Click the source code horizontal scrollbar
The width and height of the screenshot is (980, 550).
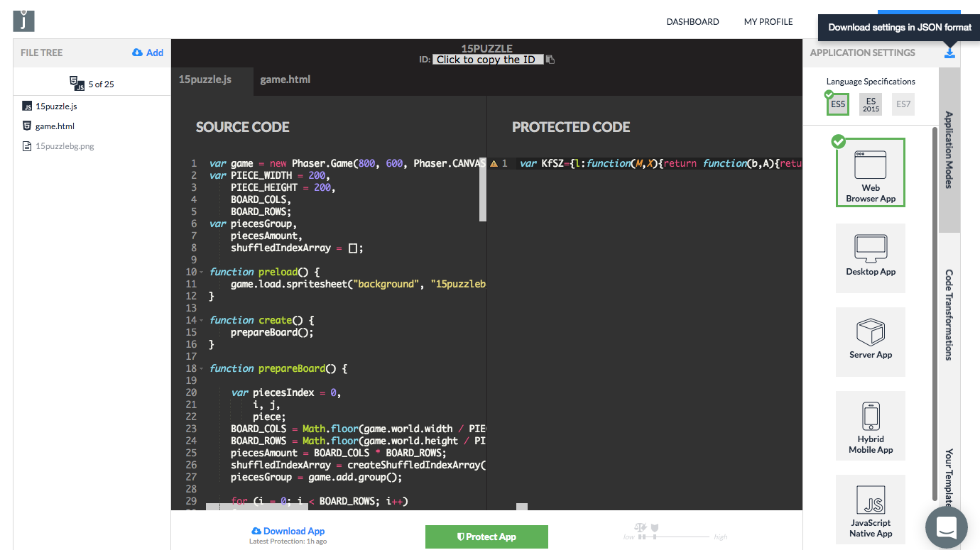257,507
